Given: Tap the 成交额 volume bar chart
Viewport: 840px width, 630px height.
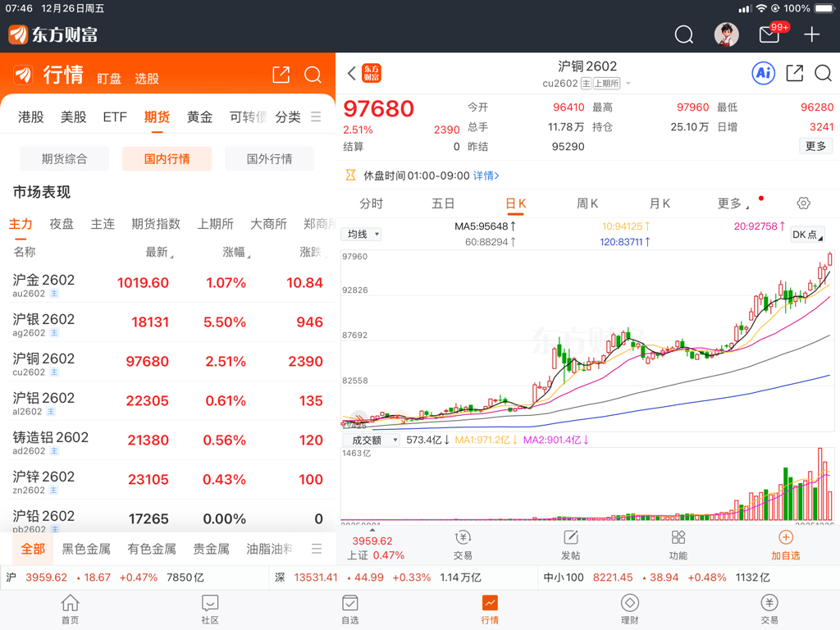Looking at the screenshot, I should (587, 485).
